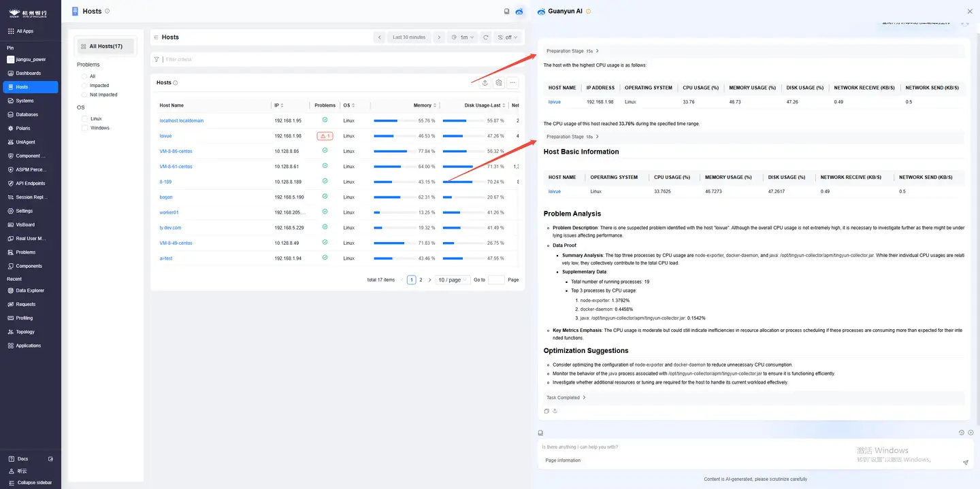Go to the next page arrow in pagination
The image size is (980, 489).
pos(429,280)
